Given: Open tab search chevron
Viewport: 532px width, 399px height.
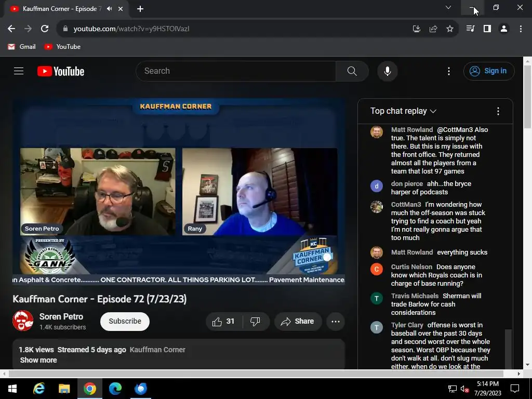Looking at the screenshot, I should (448, 7).
